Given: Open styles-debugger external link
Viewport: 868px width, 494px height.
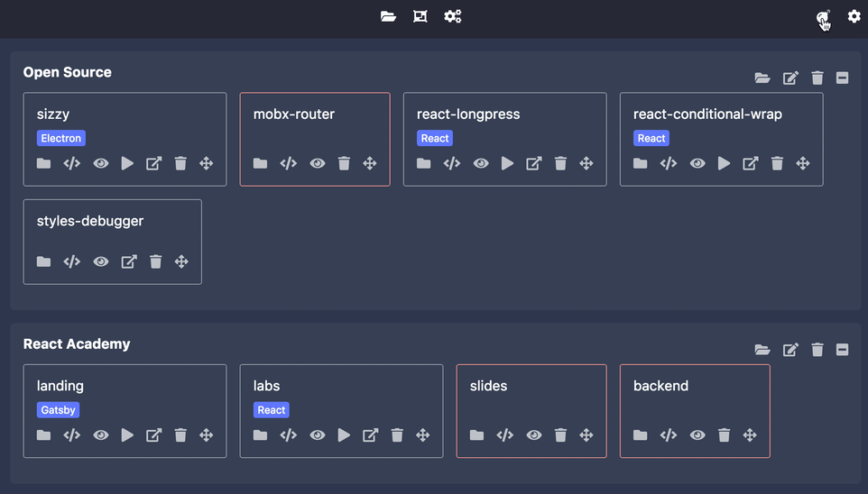Looking at the screenshot, I should (129, 261).
